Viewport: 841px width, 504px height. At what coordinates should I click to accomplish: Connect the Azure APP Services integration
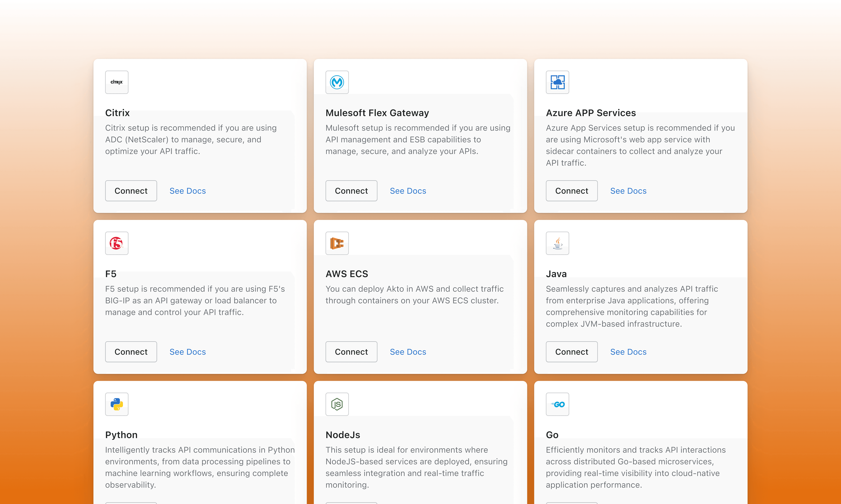coord(571,191)
